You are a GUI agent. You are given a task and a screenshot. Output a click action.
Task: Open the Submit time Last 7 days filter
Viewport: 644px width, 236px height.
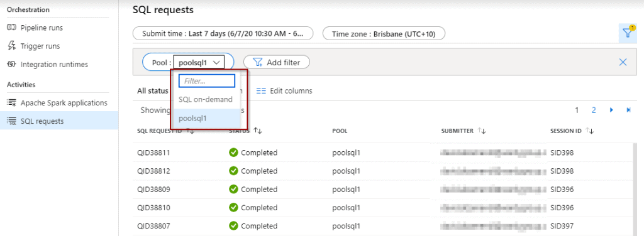223,34
